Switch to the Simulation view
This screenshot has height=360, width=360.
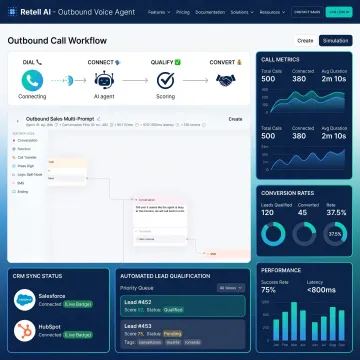point(336,41)
